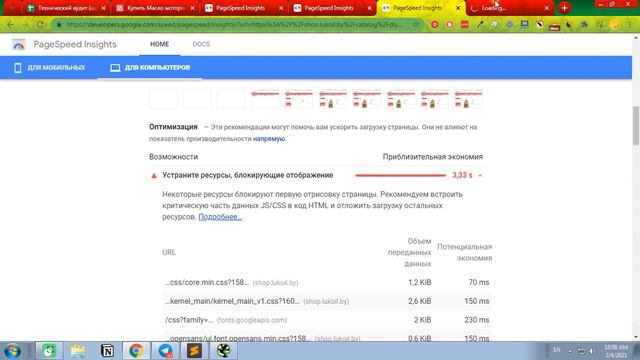
Task: Click the 3,33 s estimated savings value
Action: tap(462, 175)
